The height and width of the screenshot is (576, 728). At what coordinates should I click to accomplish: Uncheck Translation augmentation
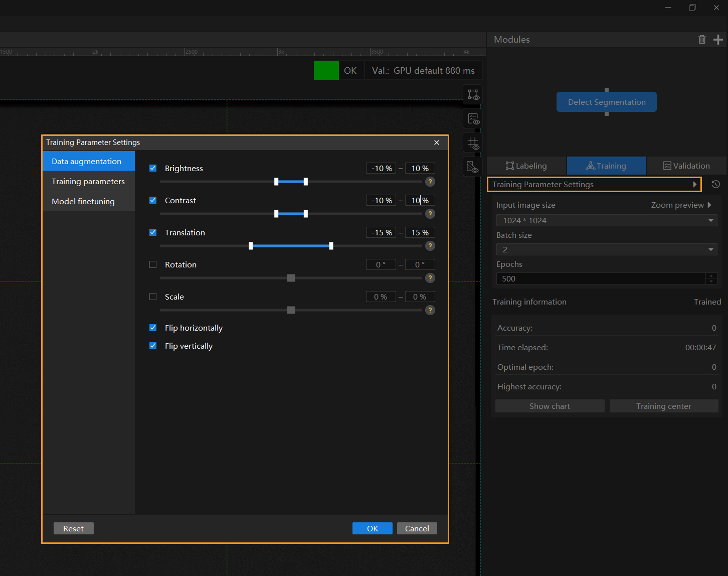click(153, 232)
